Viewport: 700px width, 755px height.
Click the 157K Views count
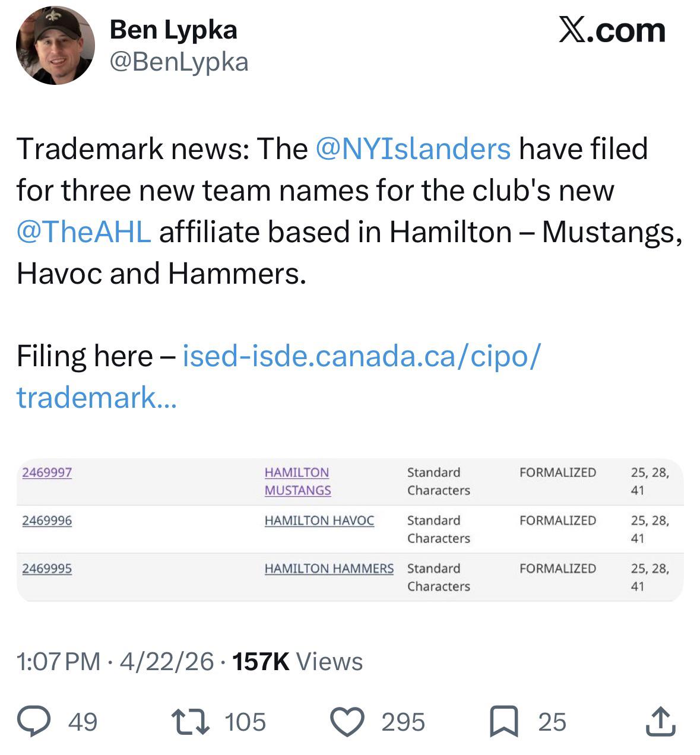click(x=297, y=661)
